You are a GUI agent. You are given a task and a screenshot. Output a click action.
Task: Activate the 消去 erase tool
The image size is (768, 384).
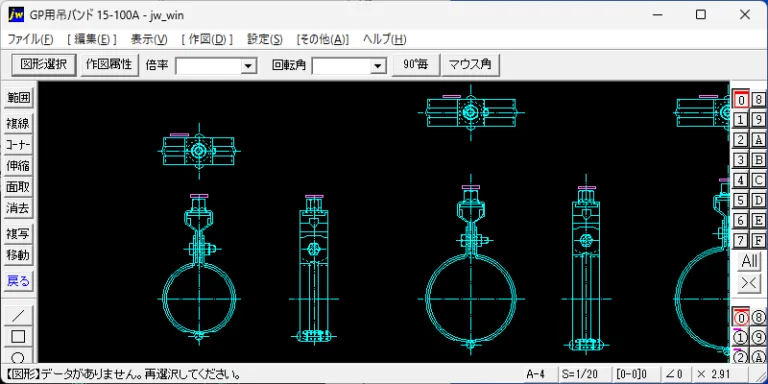18,209
